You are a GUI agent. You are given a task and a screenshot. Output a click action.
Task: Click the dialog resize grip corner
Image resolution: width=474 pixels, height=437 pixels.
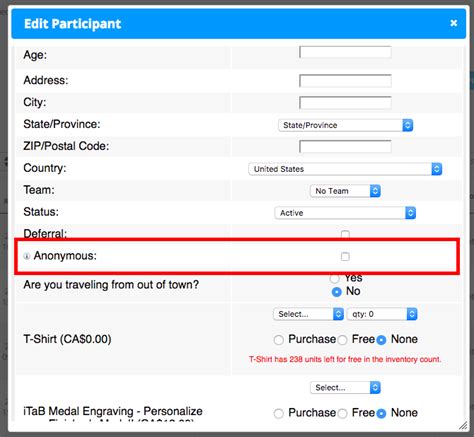(x=463, y=425)
